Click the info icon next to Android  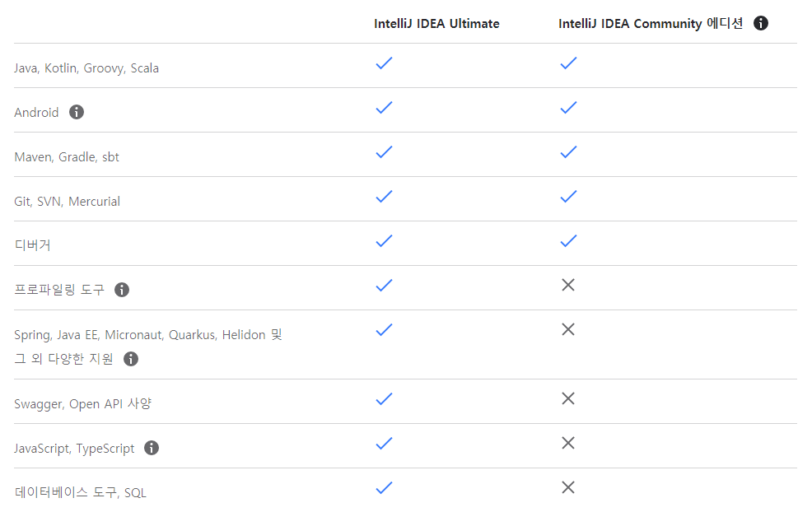pos(77,112)
